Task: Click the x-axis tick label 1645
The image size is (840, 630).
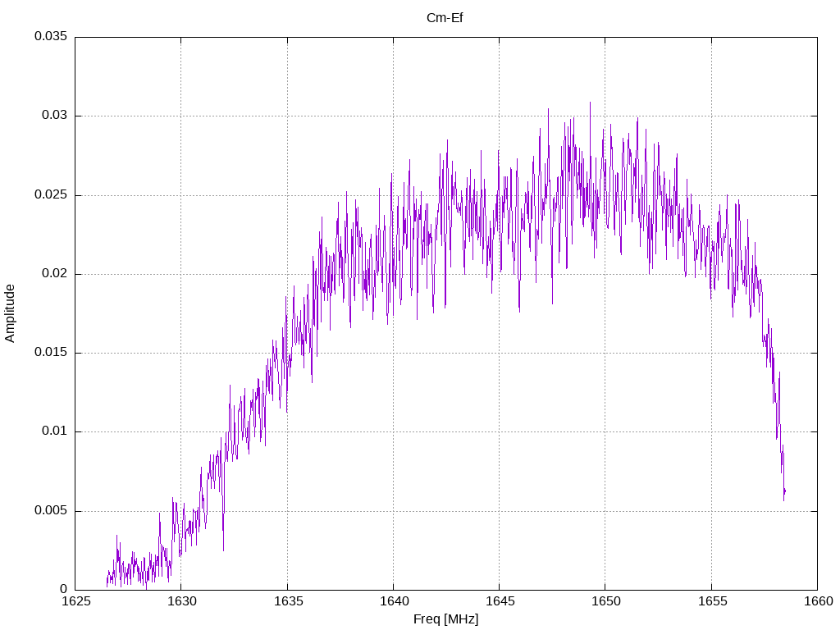Action: pos(500,601)
